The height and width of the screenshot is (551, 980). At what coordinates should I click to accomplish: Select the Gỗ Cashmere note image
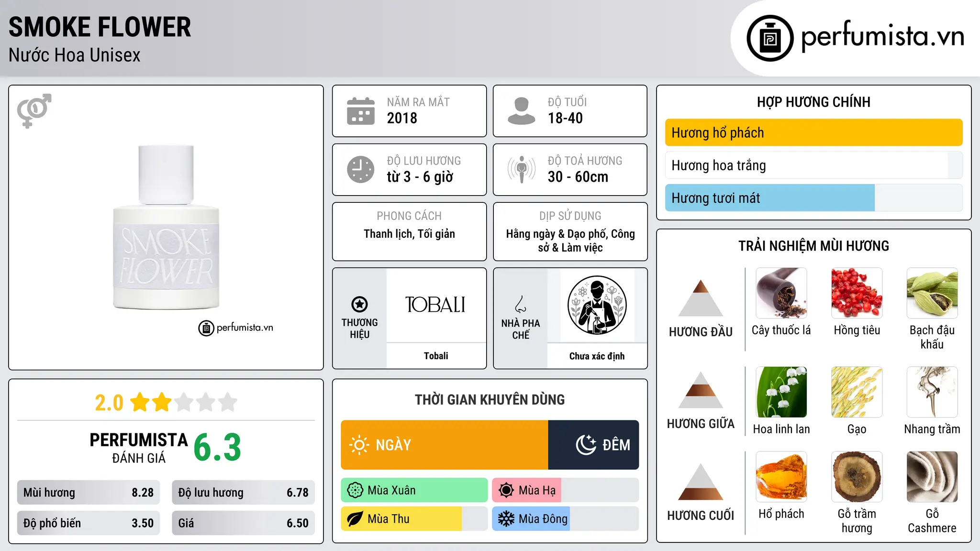[932, 477]
